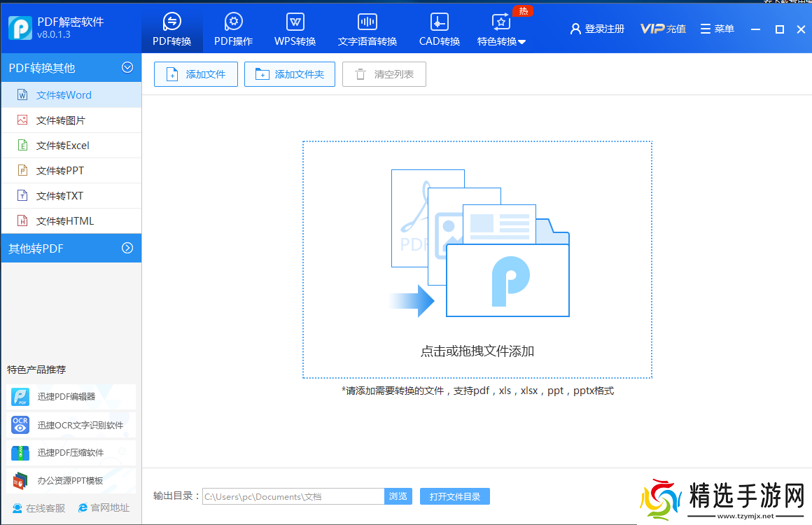Click the 登录注册 account link
812x525 pixels.
(x=596, y=29)
